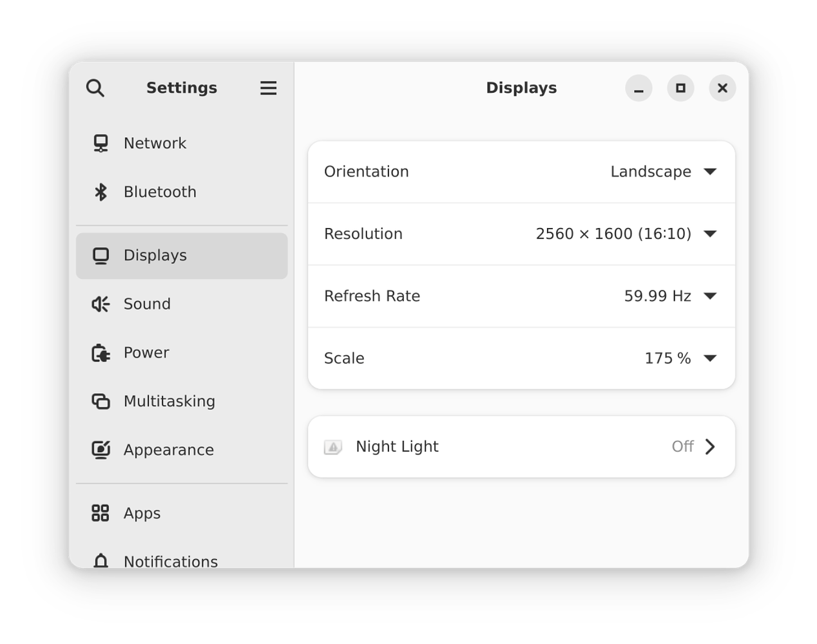Open the Refresh Rate dropdown
The width and height of the screenshot is (817, 644).
[x=710, y=296]
